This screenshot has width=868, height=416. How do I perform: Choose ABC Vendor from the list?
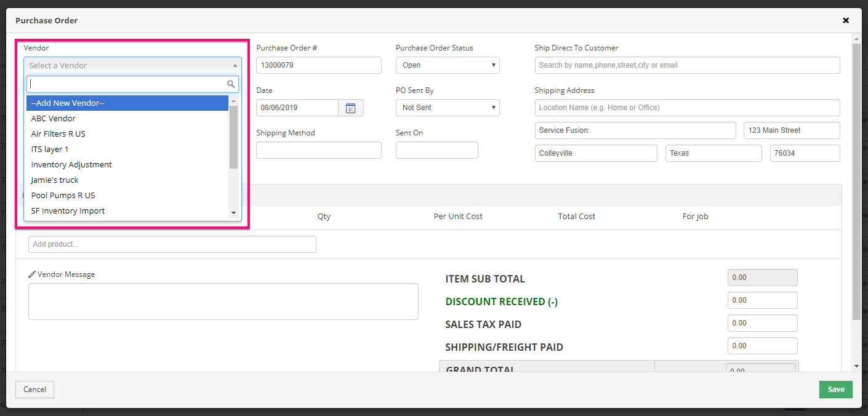point(54,119)
